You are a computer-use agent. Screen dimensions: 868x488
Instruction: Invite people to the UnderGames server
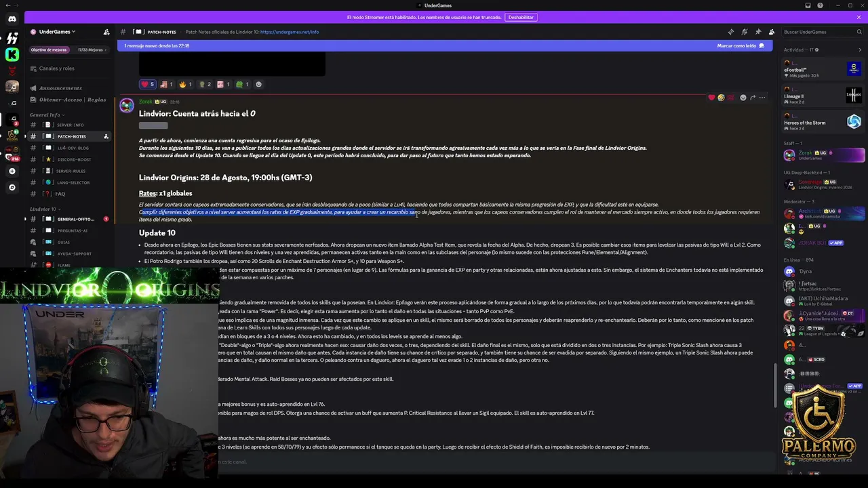[106, 32]
